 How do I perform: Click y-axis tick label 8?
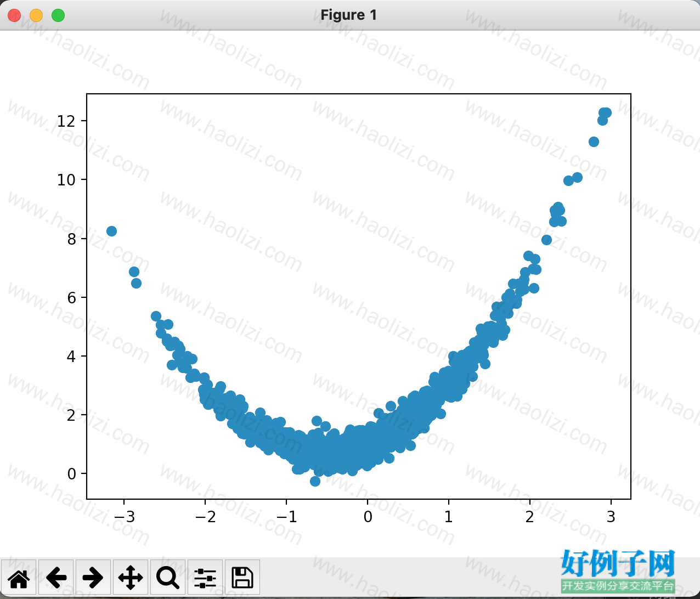[71, 239]
